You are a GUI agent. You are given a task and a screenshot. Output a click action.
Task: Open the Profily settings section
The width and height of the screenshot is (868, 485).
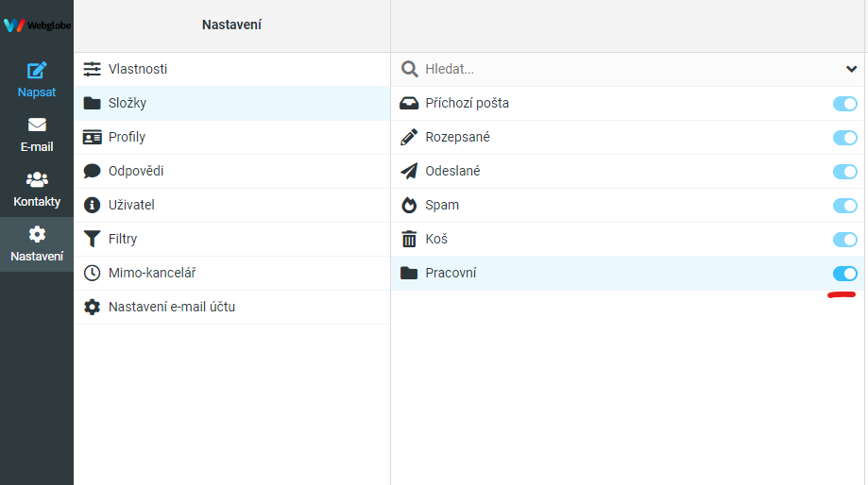point(232,137)
